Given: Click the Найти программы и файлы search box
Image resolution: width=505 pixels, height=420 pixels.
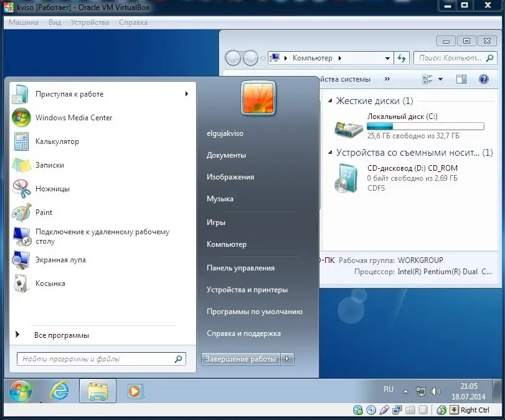Looking at the screenshot, I should 101,359.
